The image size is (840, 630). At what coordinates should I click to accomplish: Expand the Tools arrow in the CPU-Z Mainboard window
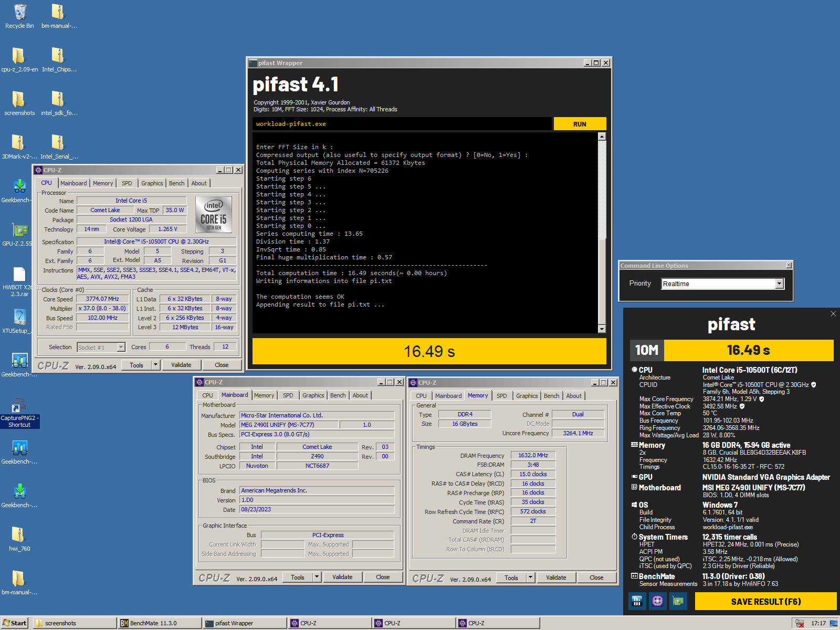317,577
